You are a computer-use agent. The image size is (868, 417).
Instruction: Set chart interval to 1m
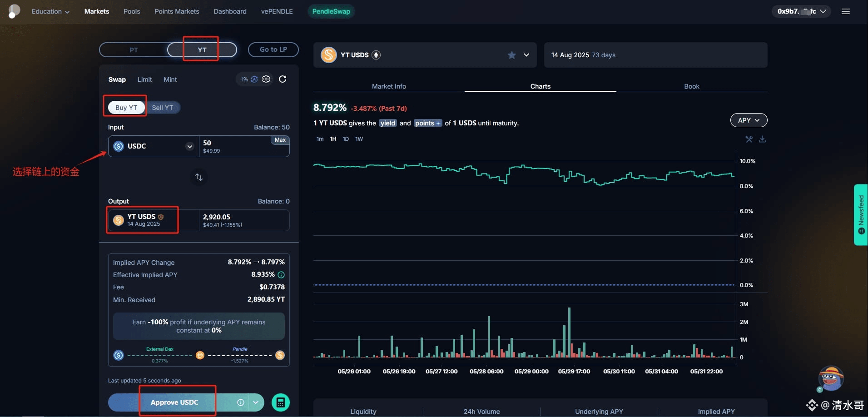[320, 139]
